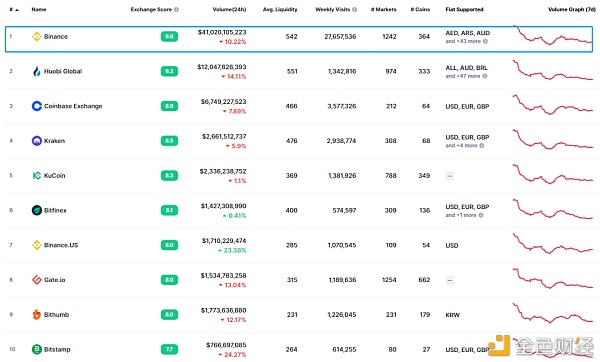Open info icon beside Weekly Visits header

pos(355,10)
